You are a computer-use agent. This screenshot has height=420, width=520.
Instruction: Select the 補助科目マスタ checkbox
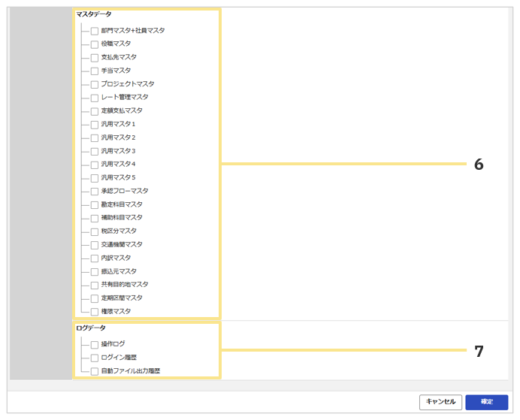[95, 218]
